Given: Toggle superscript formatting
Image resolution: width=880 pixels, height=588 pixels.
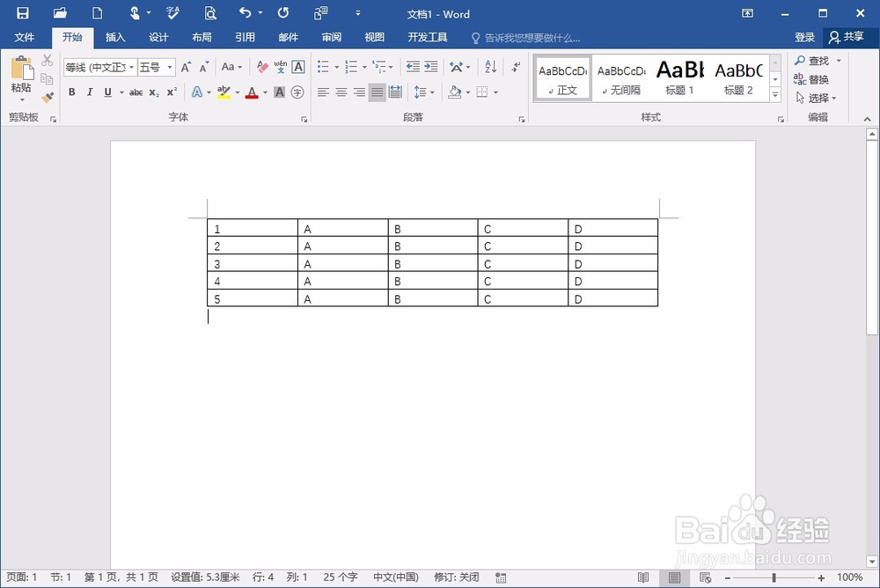Looking at the screenshot, I should click(172, 92).
